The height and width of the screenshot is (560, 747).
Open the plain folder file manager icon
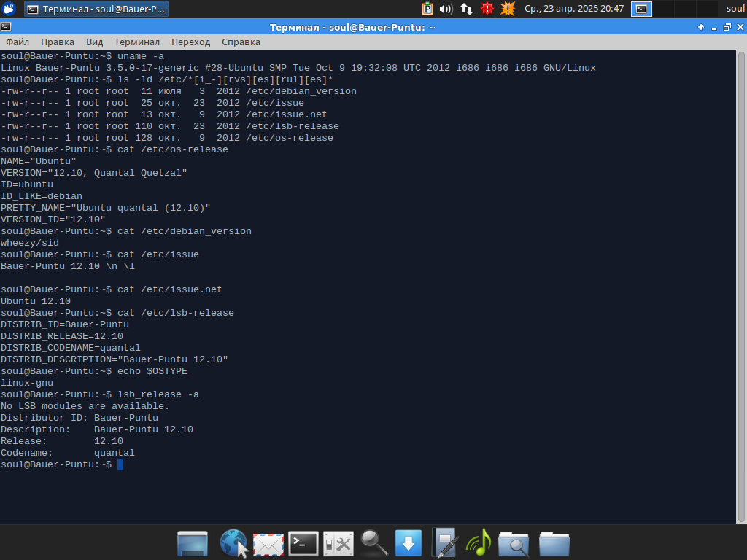tap(554, 544)
